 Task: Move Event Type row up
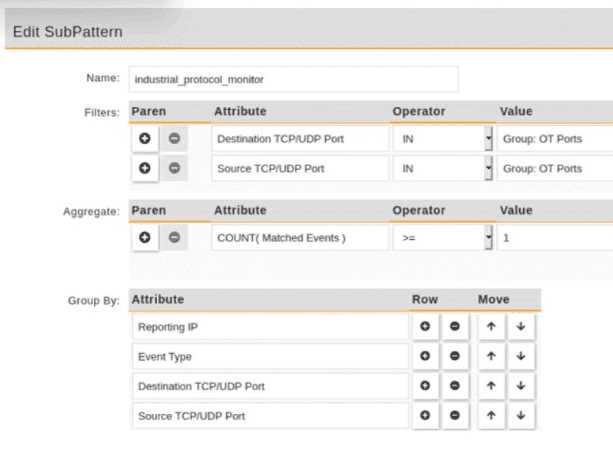pos(491,356)
